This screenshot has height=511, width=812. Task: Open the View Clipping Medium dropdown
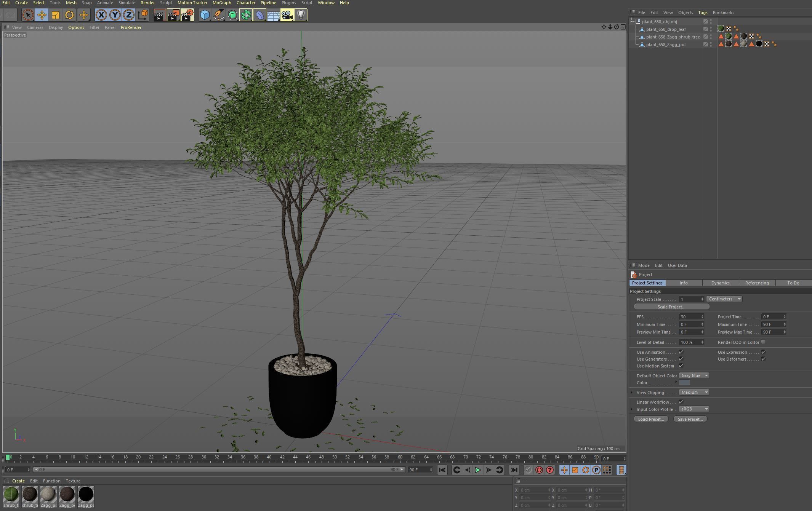[694, 392]
